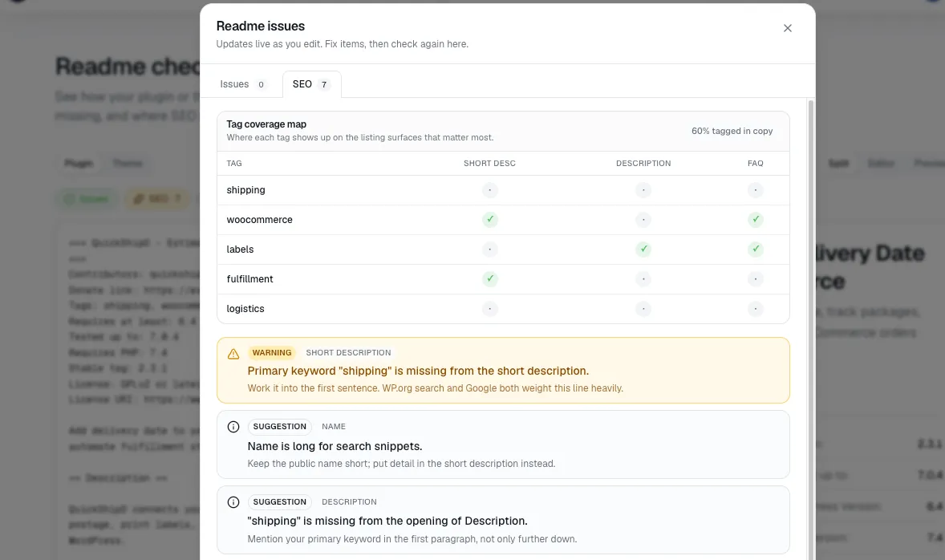Click the 'fulfillment' tag row label
Viewport: 945px width, 560px height.
tap(249, 278)
